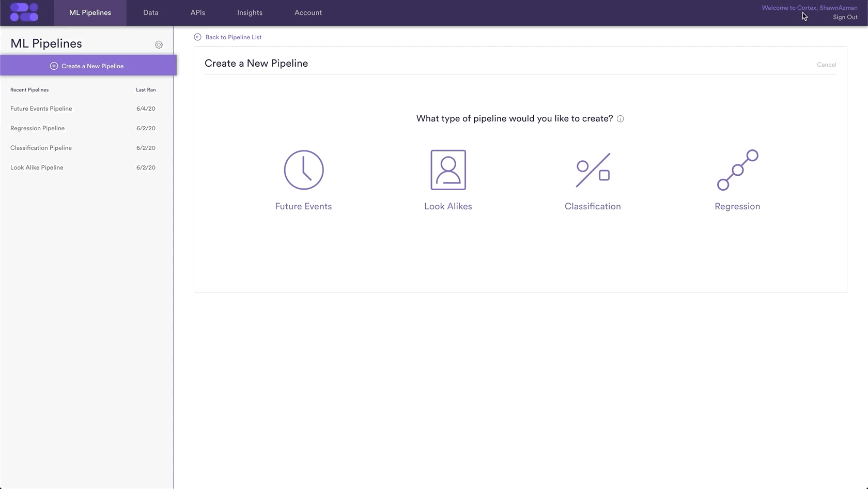Choose the Look Alikes person icon

448,170
